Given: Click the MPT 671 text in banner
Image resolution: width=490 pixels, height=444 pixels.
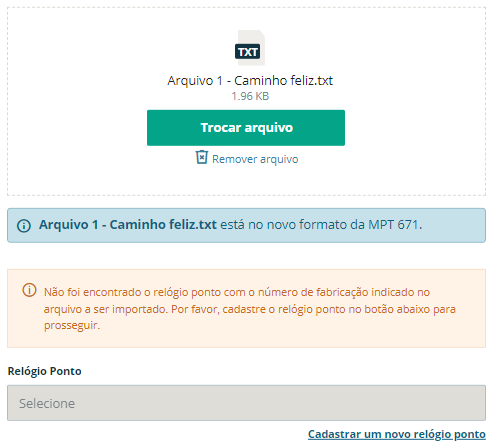Looking at the screenshot, I should pyautogui.click(x=393, y=225).
